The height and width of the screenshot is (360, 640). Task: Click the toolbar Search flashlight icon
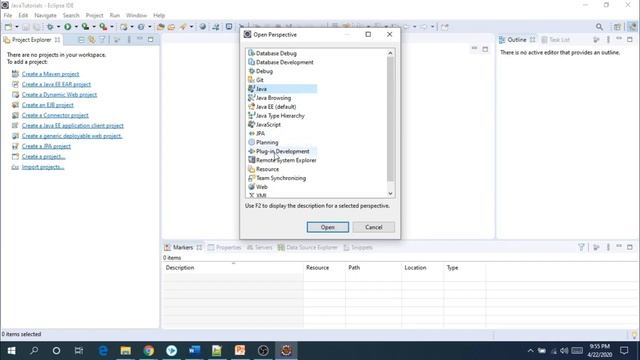[x=183, y=27]
